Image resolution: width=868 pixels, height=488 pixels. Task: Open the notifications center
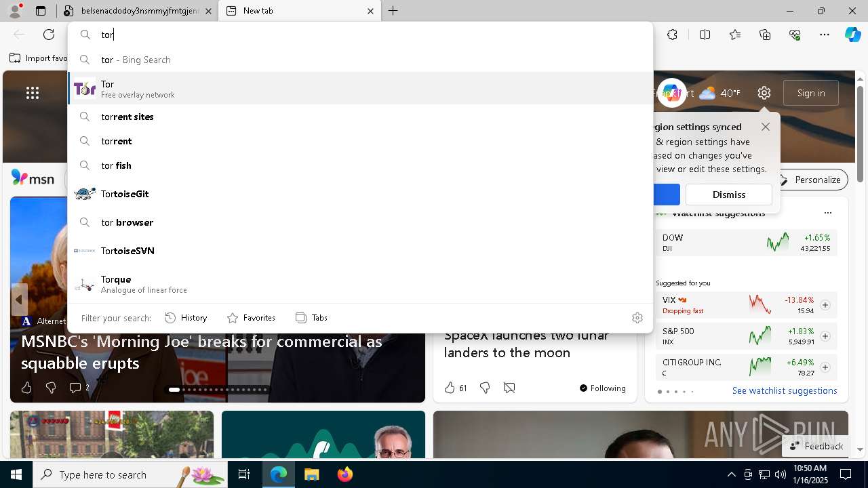(846, 474)
